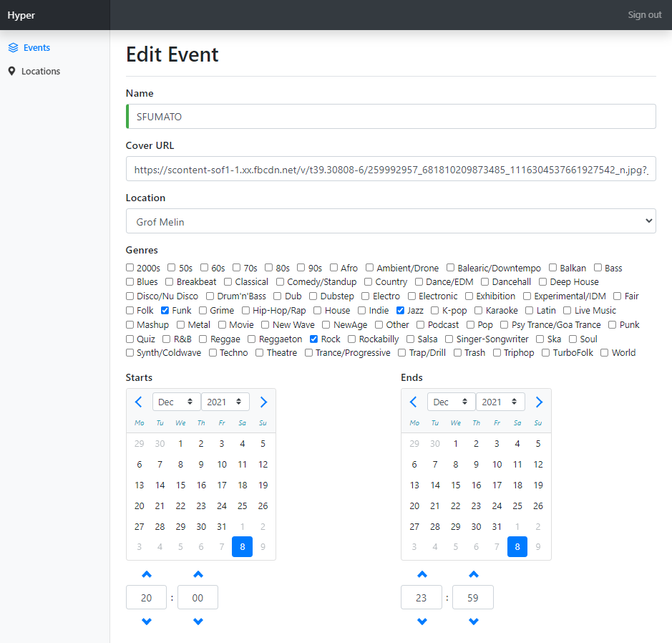Decrease the Starts minutes with down chevron
The width and height of the screenshot is (672, 643).
(198, 621)
